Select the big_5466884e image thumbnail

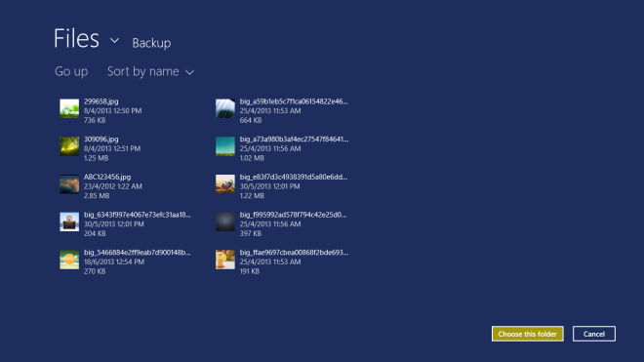point(69,260)
